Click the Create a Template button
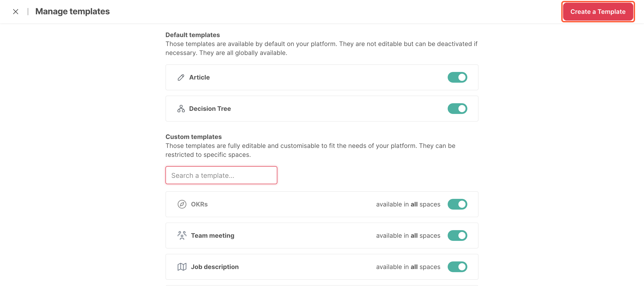Image resolution: width=644 pixels, height=286 pixels. (598, 12)
